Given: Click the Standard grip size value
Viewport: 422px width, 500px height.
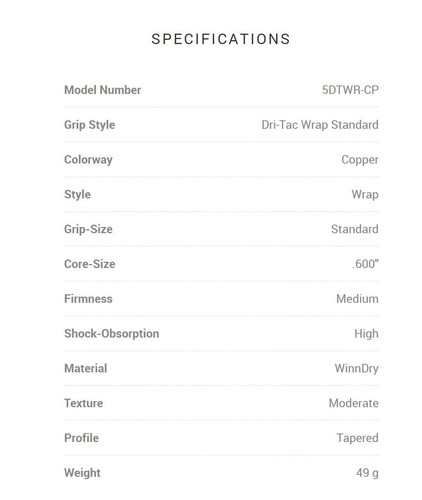Looking at the screenshot, I should (354, 229).
